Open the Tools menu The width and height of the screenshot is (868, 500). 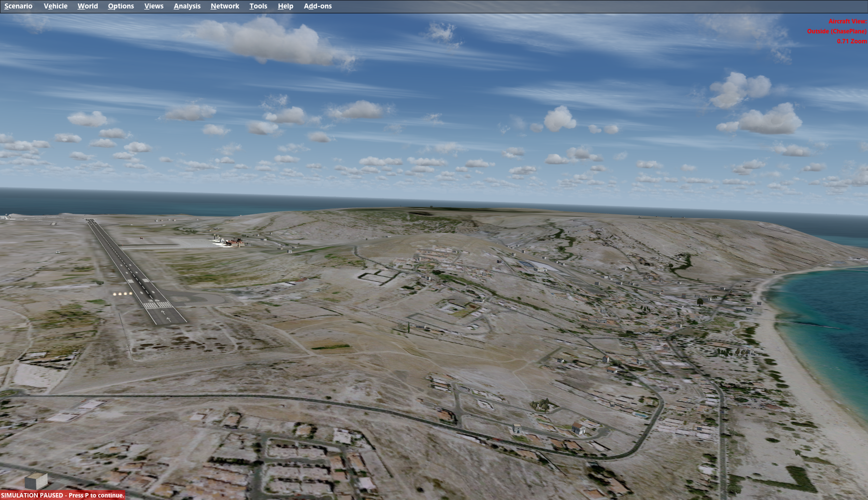click(258, 6)
